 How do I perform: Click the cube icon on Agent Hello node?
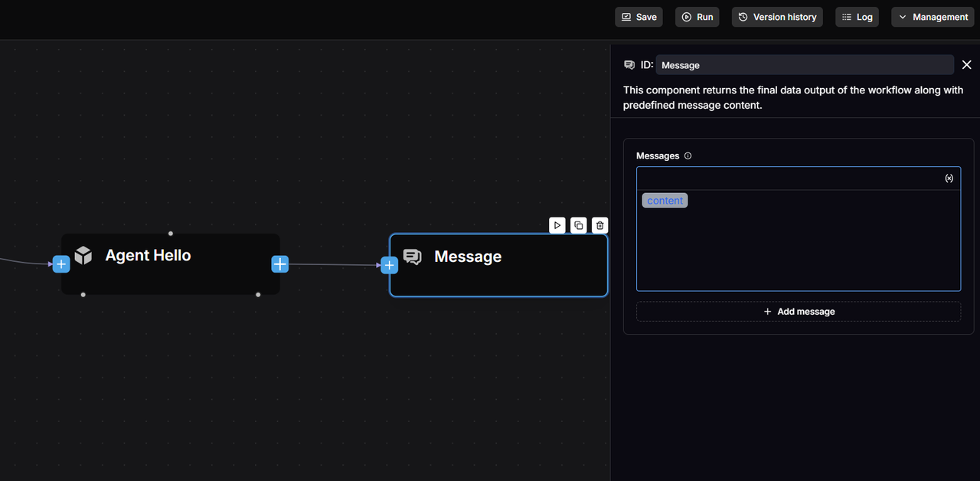pos(83,255)
